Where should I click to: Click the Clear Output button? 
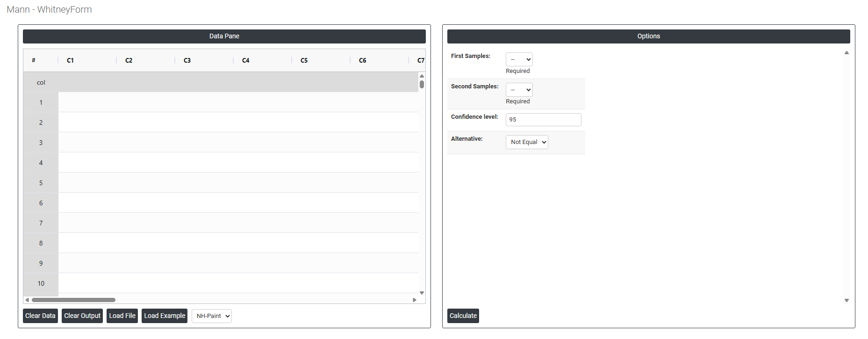tap(82, 316)
